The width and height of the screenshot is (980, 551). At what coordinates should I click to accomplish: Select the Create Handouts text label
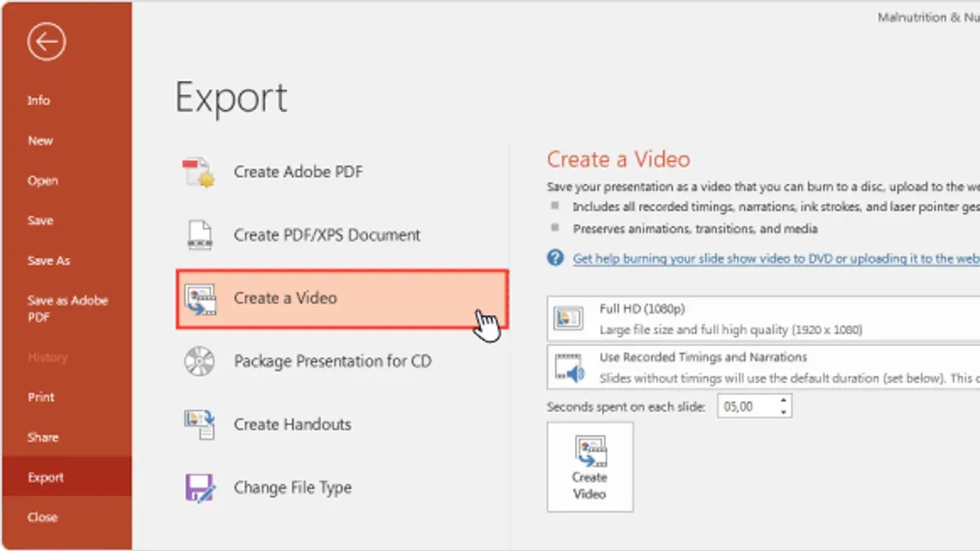click(292, 424)
